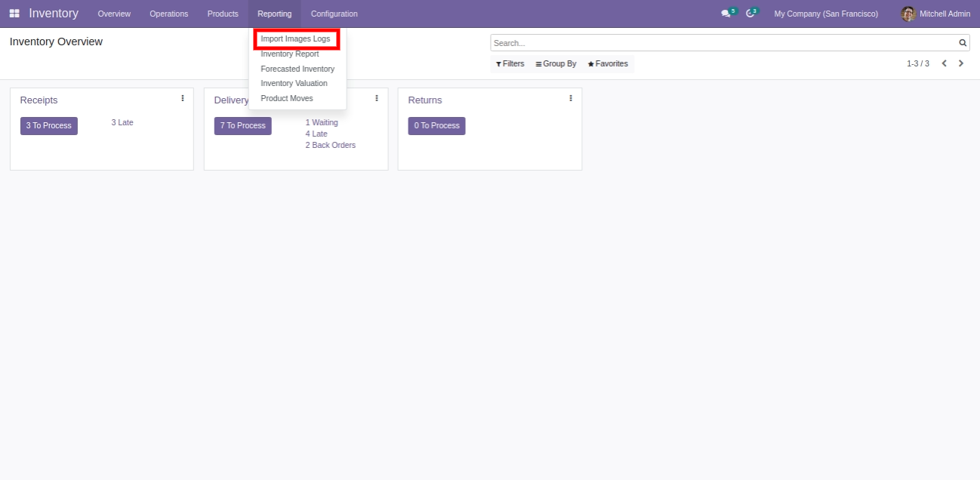Open Receipts card kebab menu

183,98
